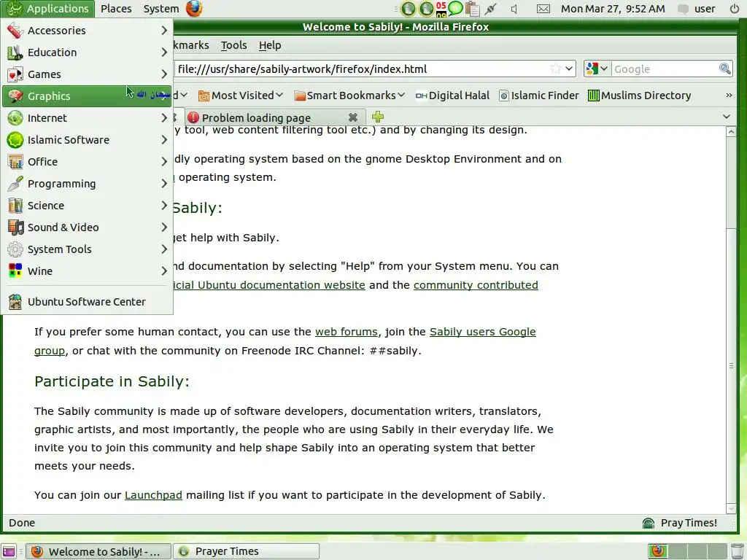Click the Pray Times! status bar text

coord(689,523)
